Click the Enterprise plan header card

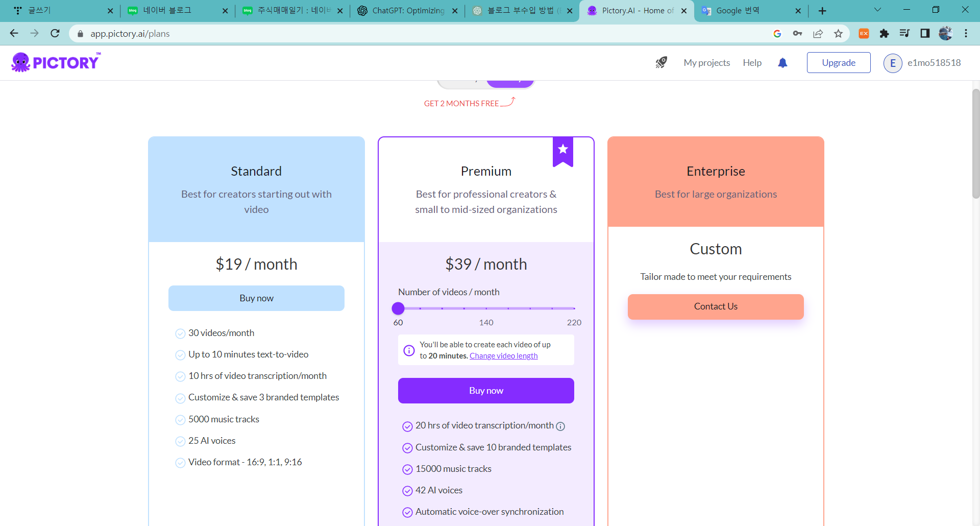(716, 182)
